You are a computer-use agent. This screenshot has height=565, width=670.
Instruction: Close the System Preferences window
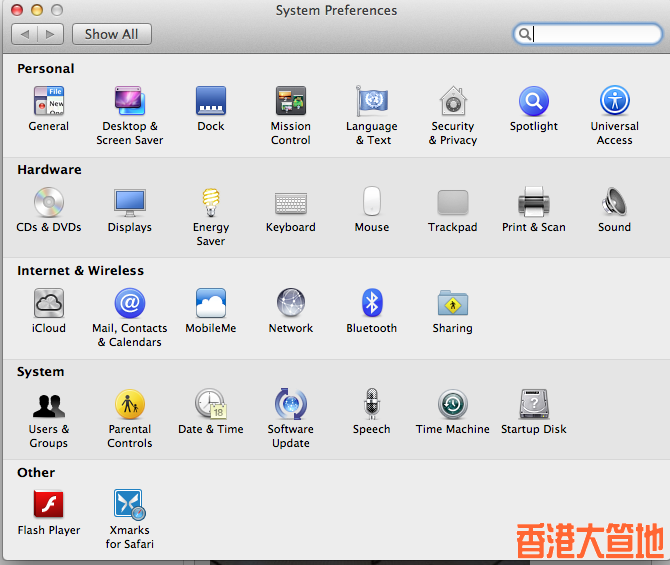coord(17,10)
